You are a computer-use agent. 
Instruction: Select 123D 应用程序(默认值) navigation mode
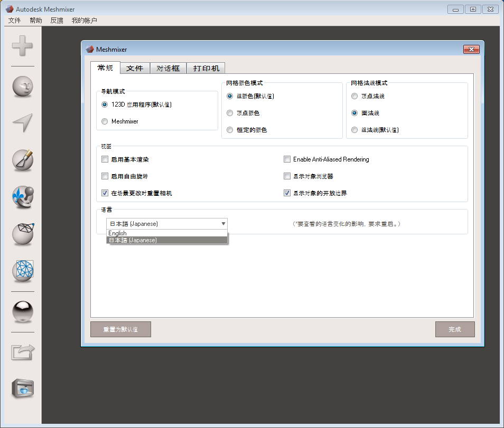coord(105,104)
